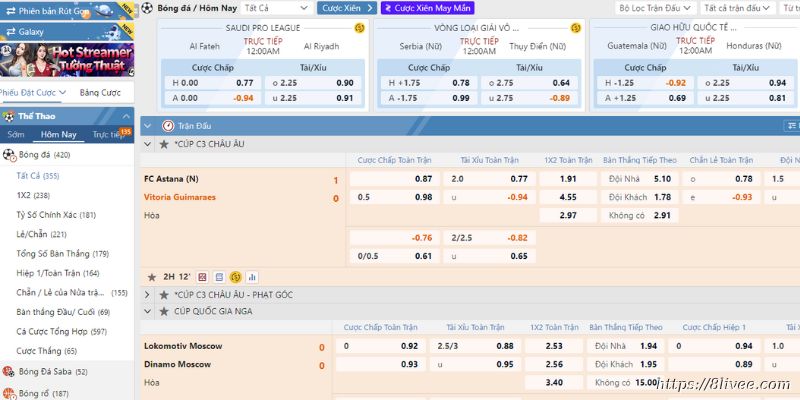
Task: Open the Tất Cả dropdown in the header
Action: tap(277, 7)
